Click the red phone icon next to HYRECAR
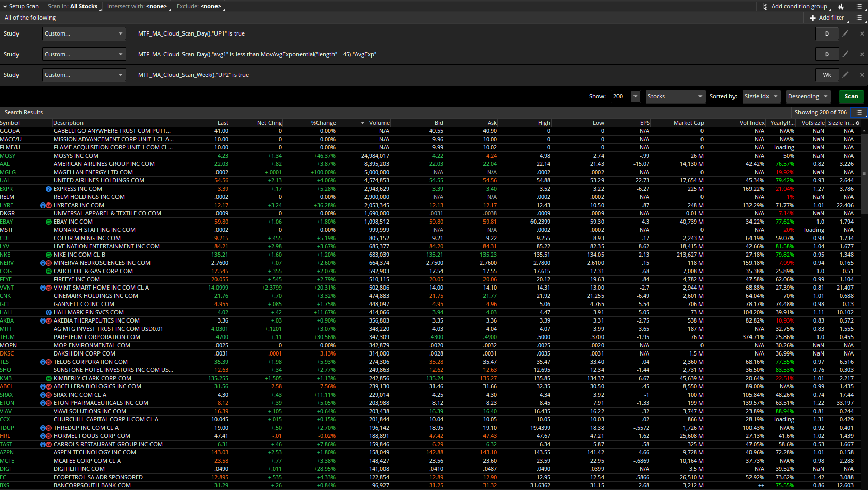The width and height of the screenshot is (868, 490). tap(49, 205)
